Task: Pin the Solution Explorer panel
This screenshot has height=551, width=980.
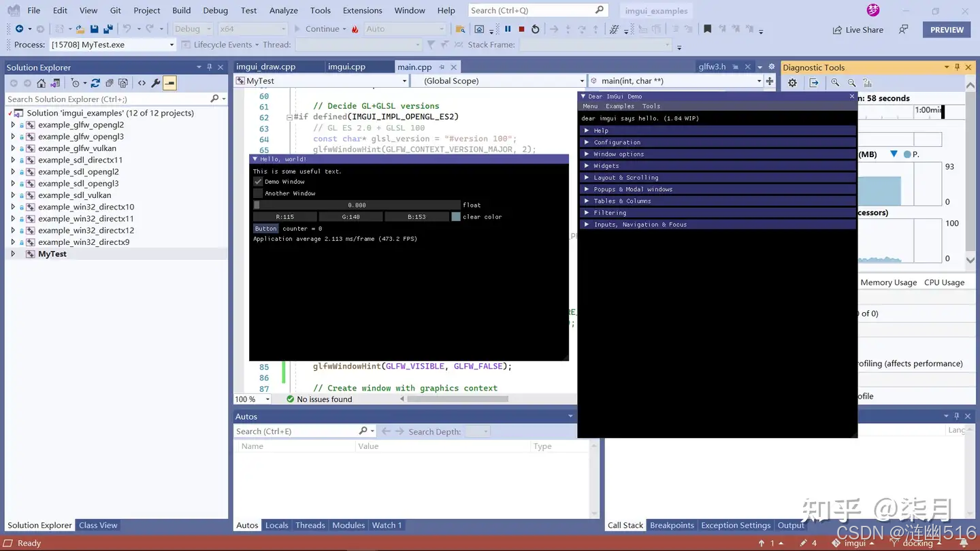Action: [x=210, y=67]
